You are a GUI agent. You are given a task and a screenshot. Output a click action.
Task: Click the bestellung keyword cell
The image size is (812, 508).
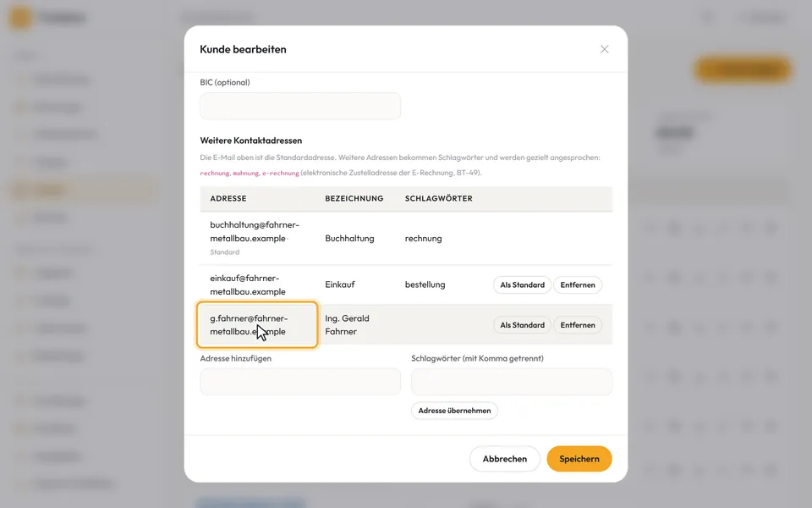[x=425, y=284]
